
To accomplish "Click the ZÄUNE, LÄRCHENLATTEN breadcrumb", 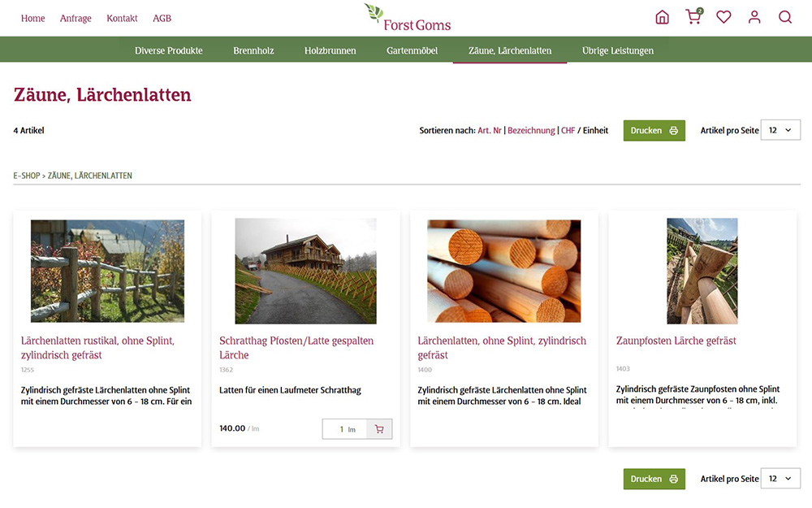I will (89, 176).
